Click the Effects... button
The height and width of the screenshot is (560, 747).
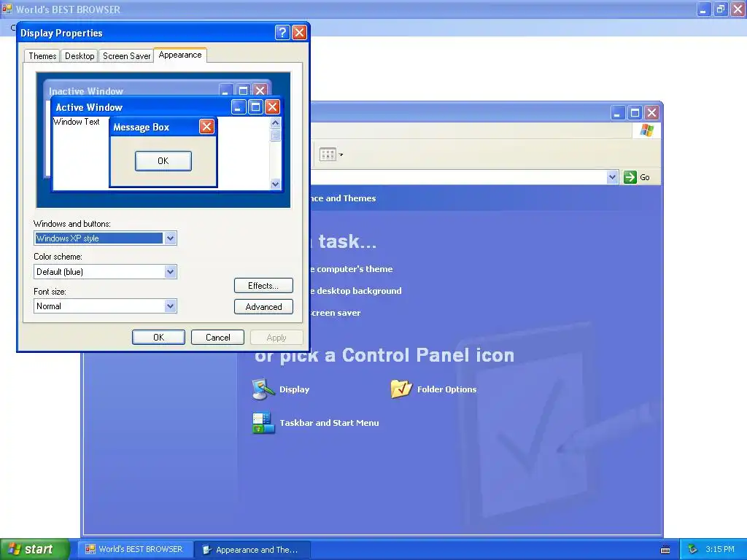[x=263, y=286]
